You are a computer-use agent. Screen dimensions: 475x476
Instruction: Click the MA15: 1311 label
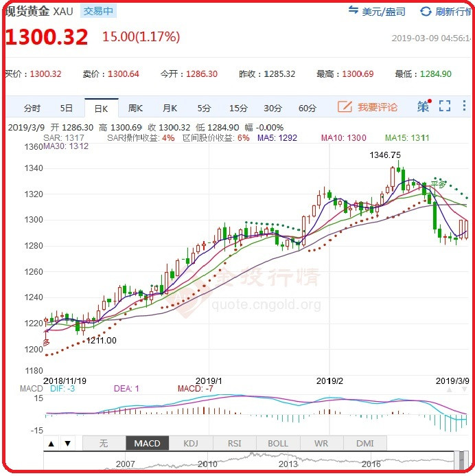[x=407, y=138]
